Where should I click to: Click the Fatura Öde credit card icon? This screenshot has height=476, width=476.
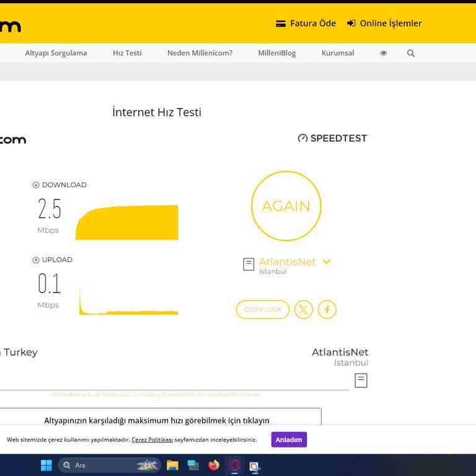click(x=281, y=24)
